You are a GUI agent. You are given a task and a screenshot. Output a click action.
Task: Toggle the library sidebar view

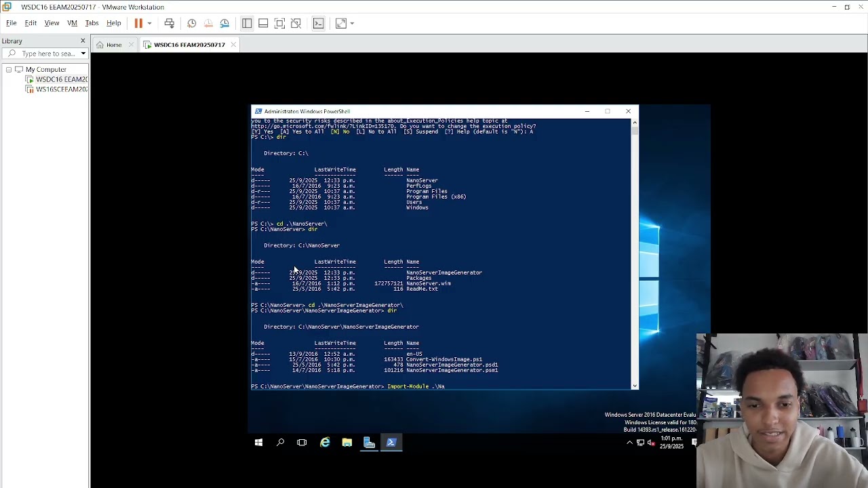click(x=247, y=24)
